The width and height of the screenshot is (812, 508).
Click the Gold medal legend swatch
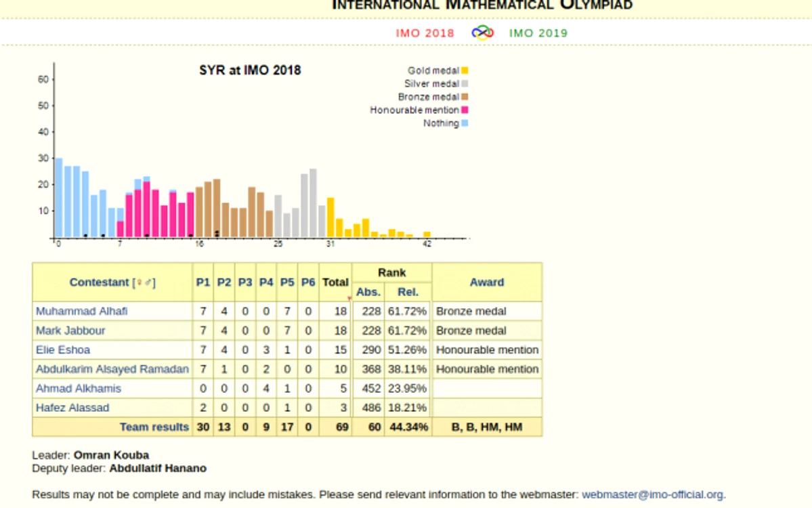click(x=465, y=70)
